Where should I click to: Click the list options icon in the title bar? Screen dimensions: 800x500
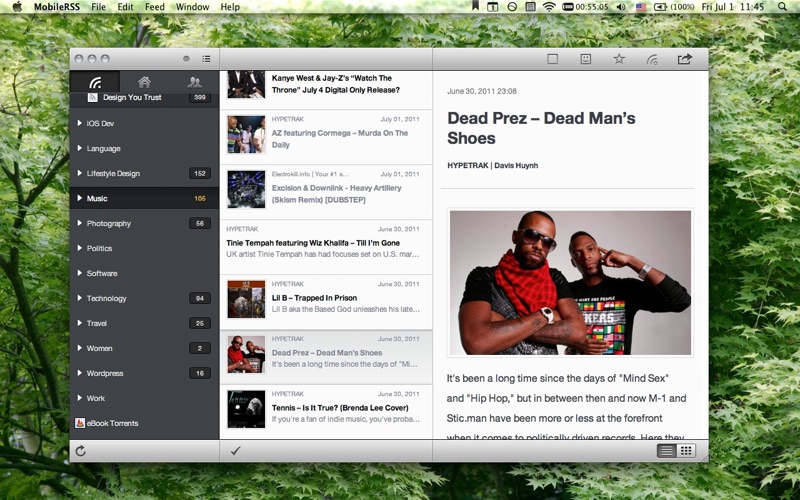pos(206,59)
